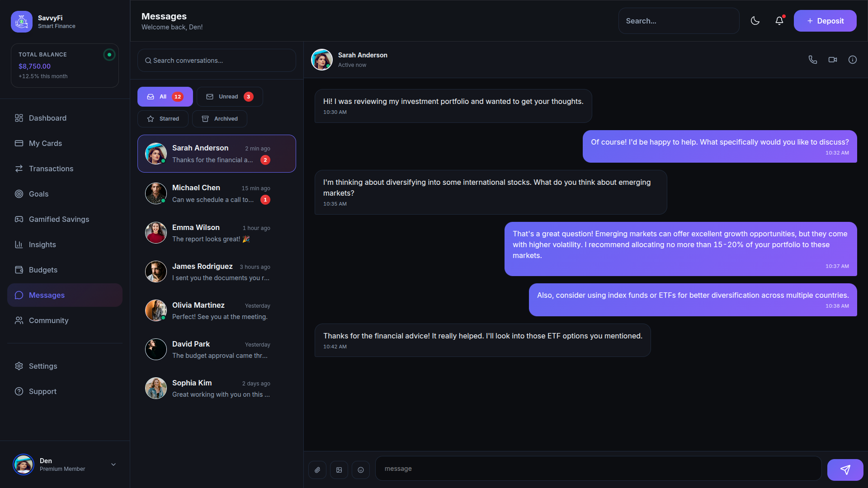Focus the message text box
The width and height of the screenshot is (868, 488).
pos(598,469)
